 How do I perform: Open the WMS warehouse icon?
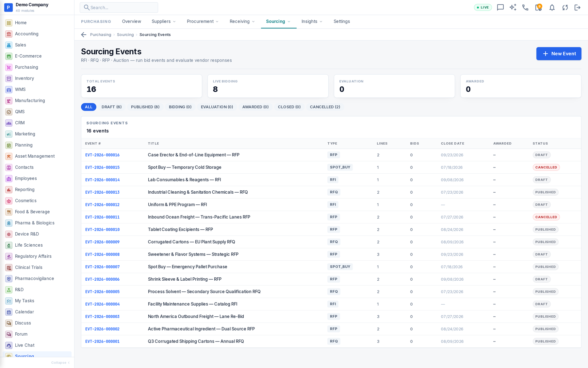pyautogui.click(x=9, y=90)
